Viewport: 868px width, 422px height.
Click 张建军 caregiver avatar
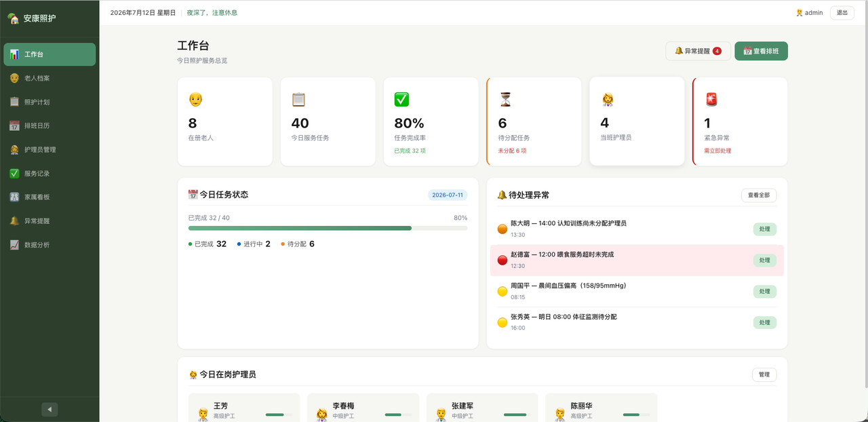coord(441,414)
